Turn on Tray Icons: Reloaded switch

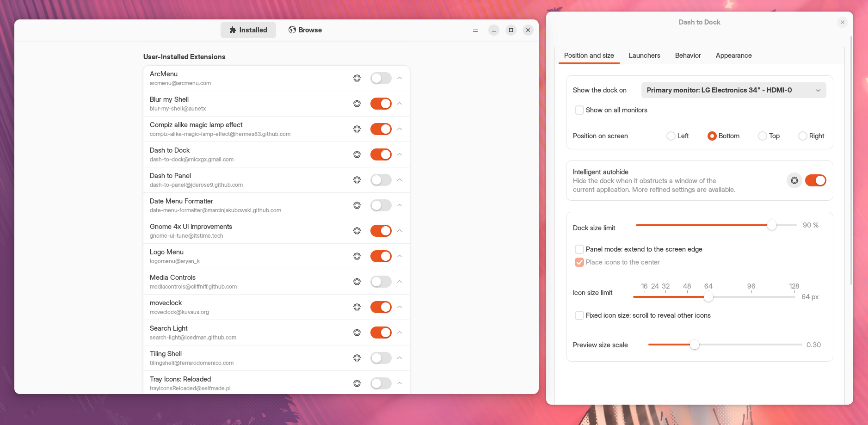[381, 383]
